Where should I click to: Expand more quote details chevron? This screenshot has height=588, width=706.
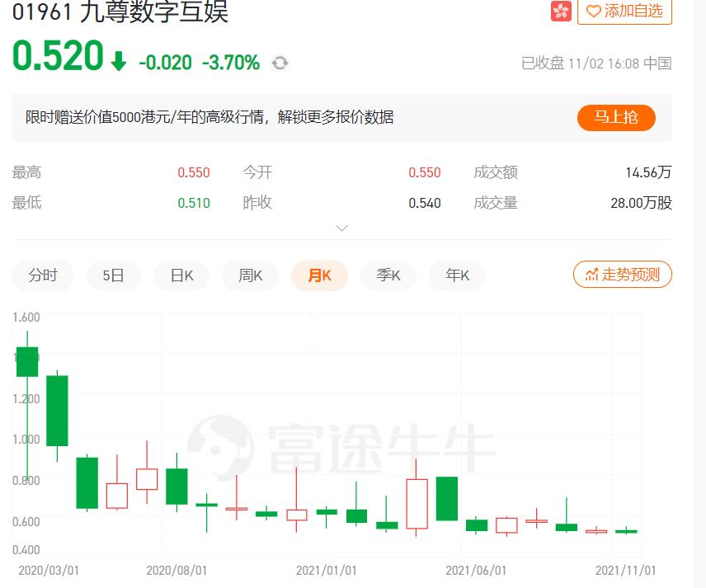[x=342, y=228]
